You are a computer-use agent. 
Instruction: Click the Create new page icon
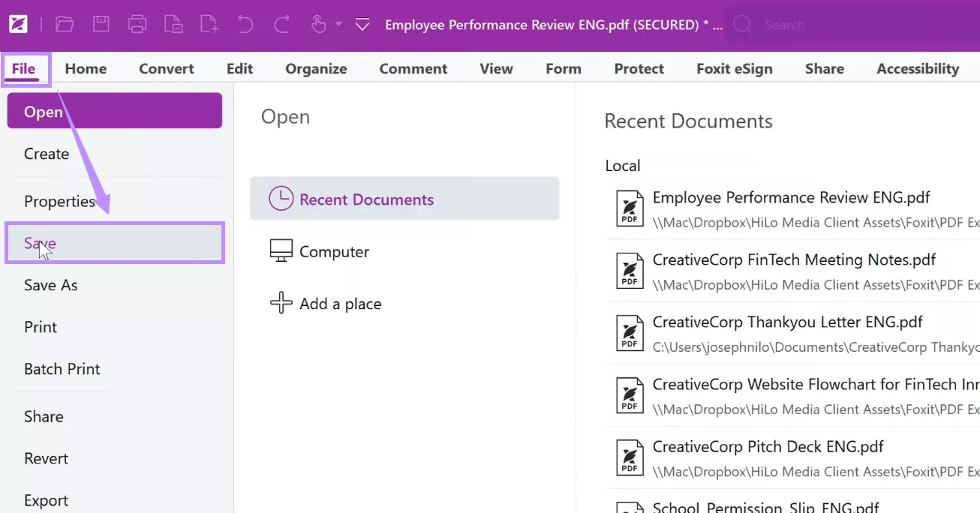[209, 24]
